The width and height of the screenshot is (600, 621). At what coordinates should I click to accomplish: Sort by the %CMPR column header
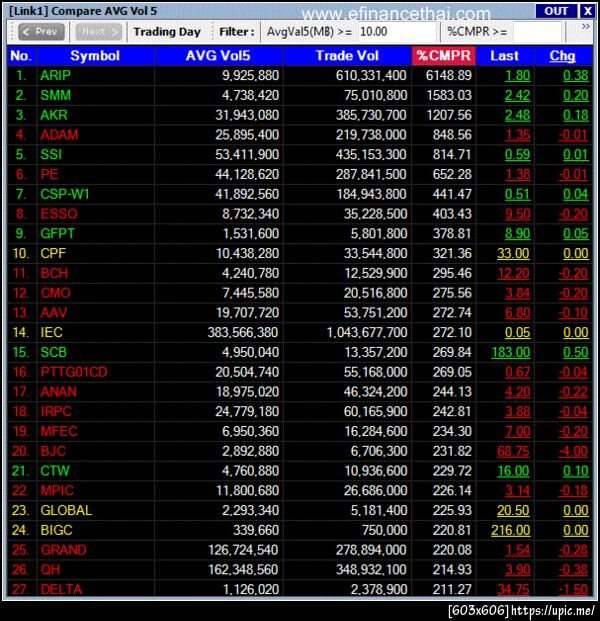[x=444, y=56]
